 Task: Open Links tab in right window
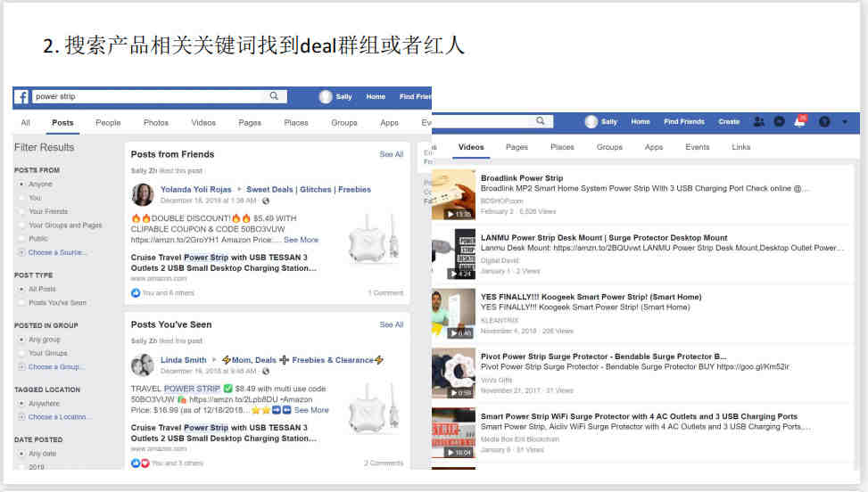tap(740, 147)
